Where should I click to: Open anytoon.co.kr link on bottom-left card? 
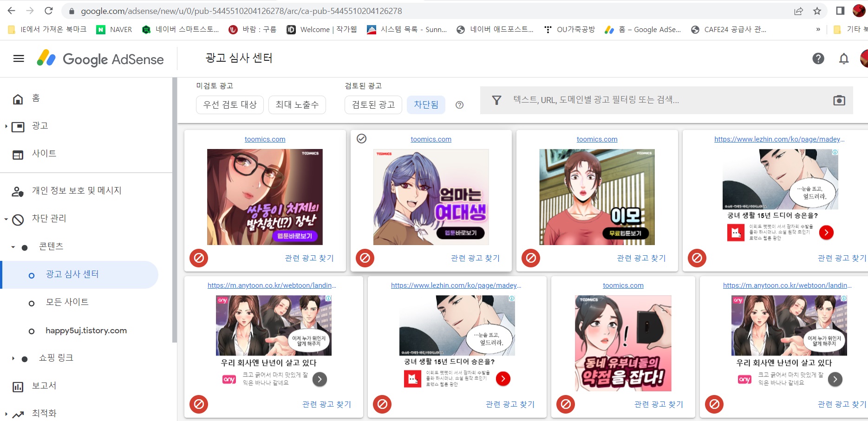click(272, 285)
